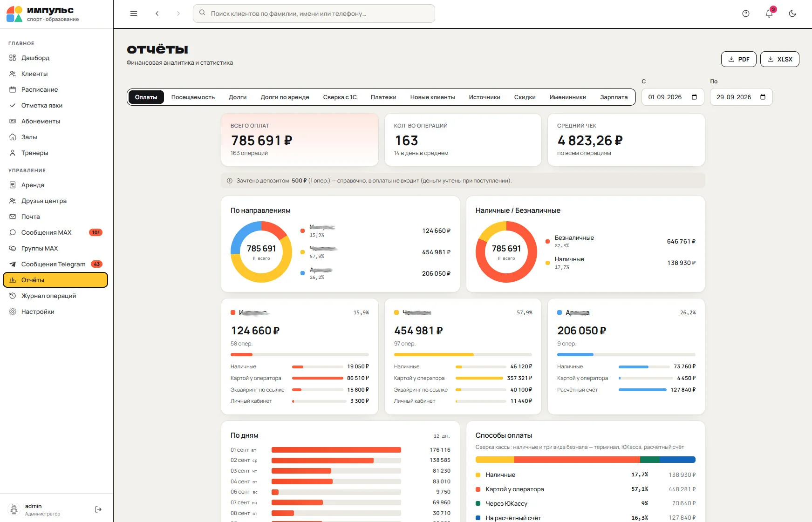The width and height of the screenshot is (812, 522).
Task: Select the Источники report tab
Action: (484, 97)
